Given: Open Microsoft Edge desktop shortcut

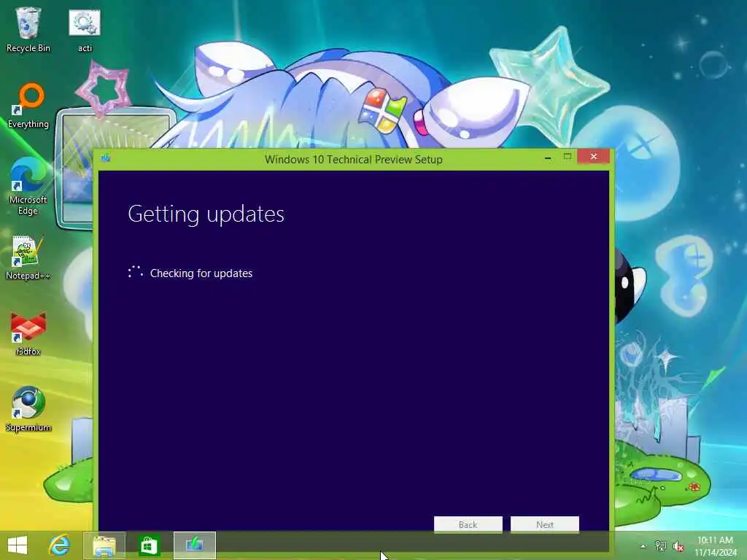Looking at the screenshot, I should [28, 186].
